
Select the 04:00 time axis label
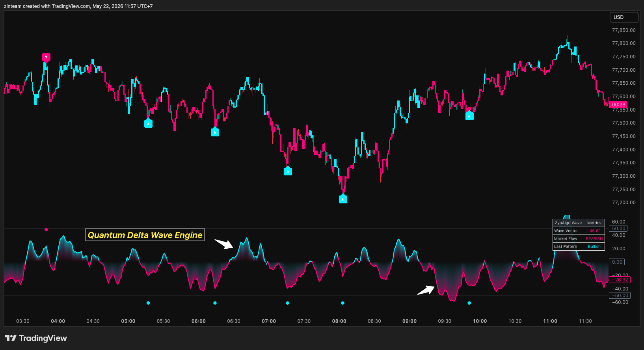click(58, 321)
